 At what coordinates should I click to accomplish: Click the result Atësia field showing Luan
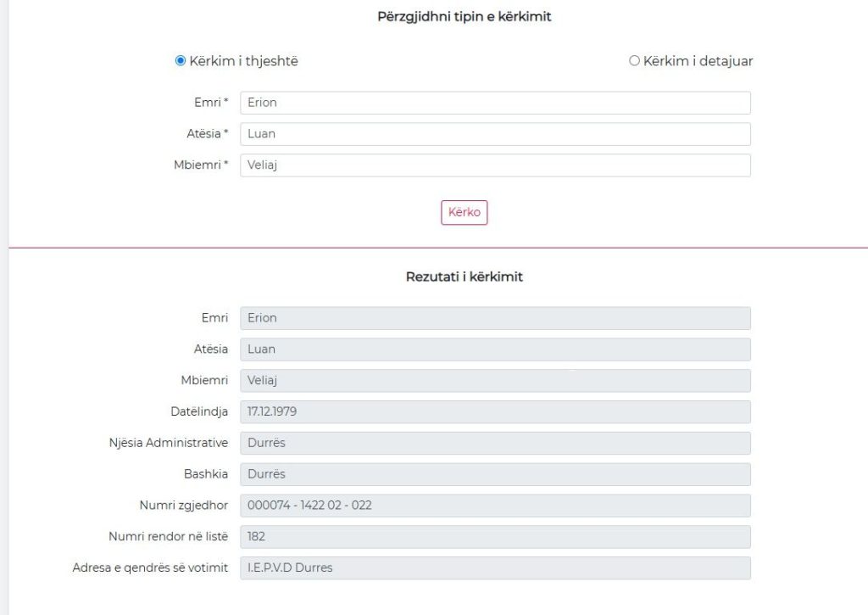[495, 349]
